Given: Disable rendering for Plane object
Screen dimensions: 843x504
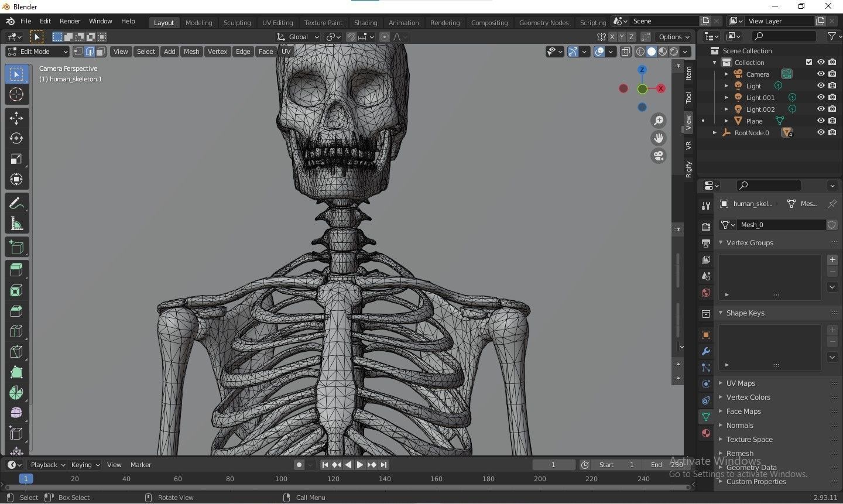Looking at the screenshot, I should [x=832, y=121].
